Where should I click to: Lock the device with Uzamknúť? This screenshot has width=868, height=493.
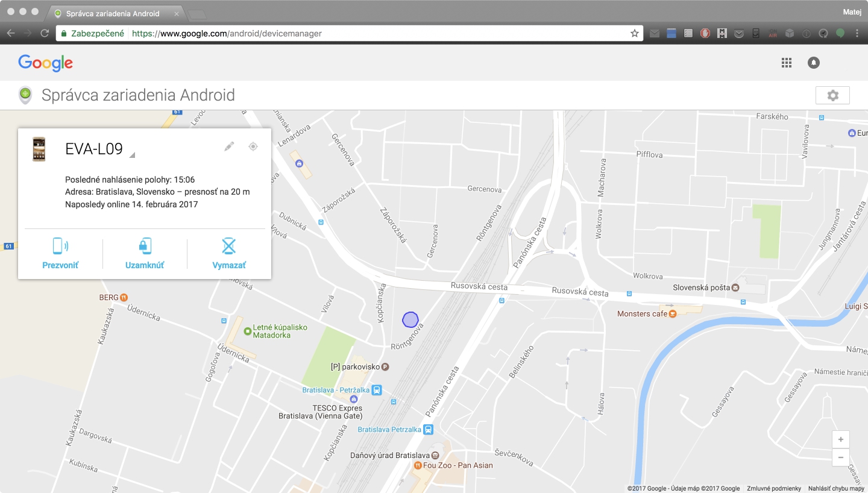[145, 253]
